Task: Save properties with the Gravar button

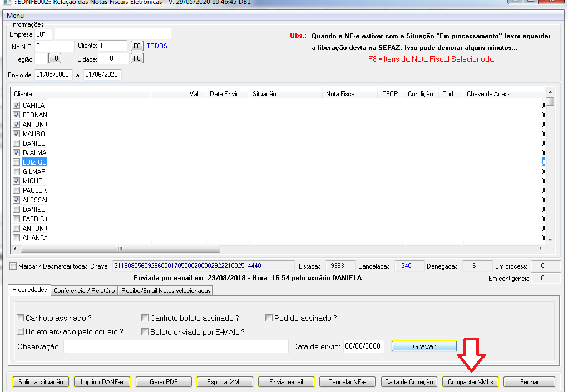Action: coord(424,346)
